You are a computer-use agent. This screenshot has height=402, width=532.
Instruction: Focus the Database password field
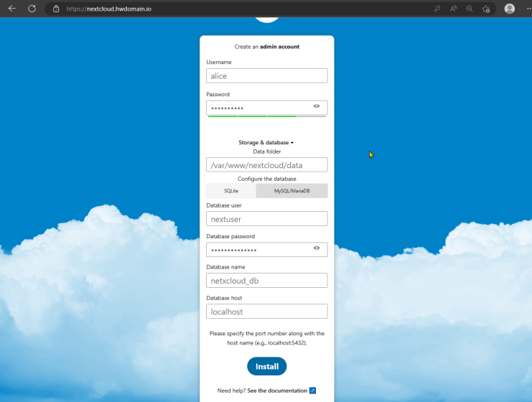(266, 250)
